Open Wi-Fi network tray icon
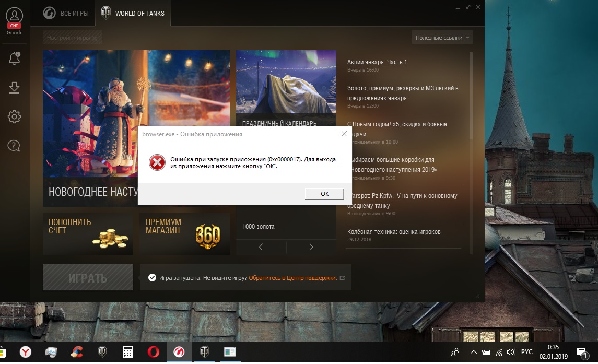Viewport: 598px width, 364px height. 499,352
